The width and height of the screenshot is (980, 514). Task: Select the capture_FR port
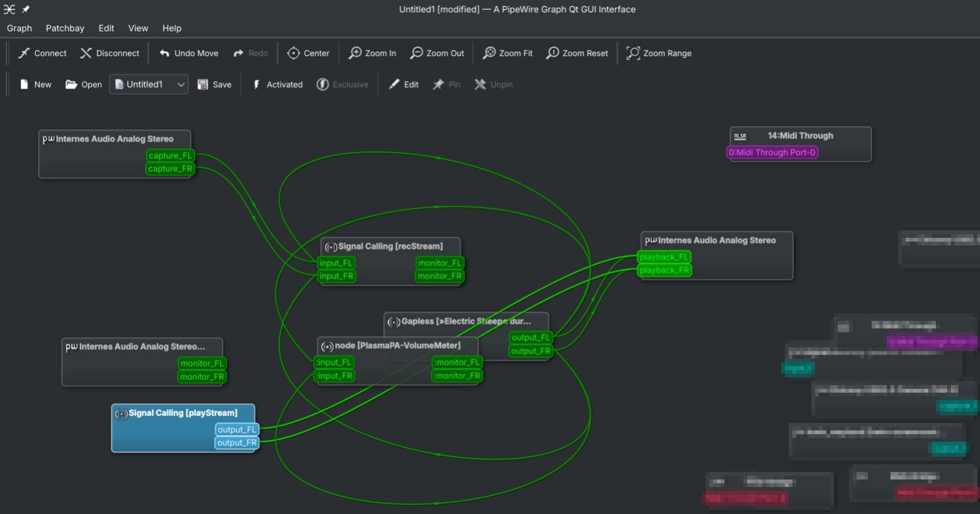tap(170, 169)
